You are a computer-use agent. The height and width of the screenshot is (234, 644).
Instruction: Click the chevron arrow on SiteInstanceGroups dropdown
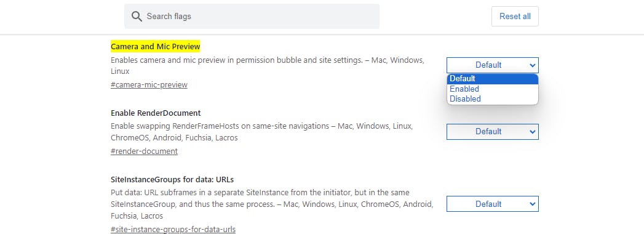point(532,204)
